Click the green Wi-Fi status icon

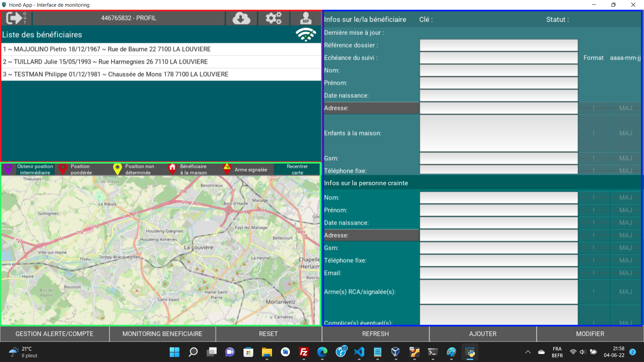(306, 35)
